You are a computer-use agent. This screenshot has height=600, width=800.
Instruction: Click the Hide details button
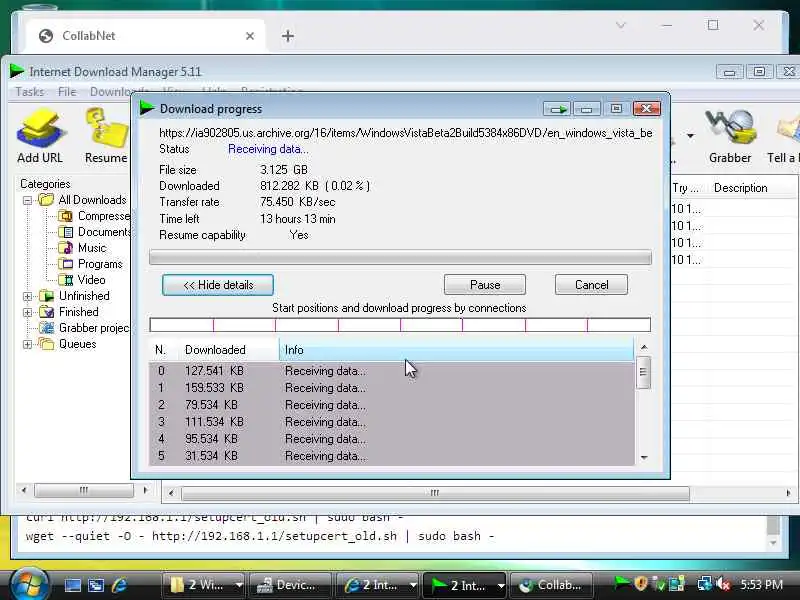pyautogui.click(x=218, y=285)
